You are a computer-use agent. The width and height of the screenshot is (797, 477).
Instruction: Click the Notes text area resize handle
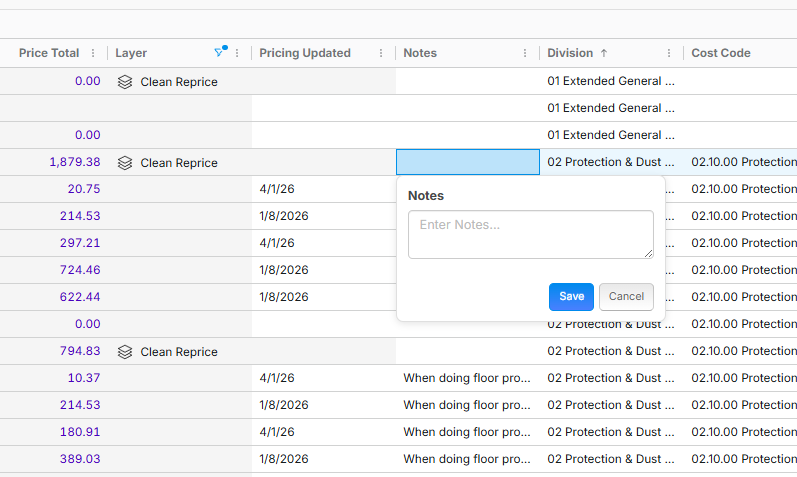coord(648,254)
